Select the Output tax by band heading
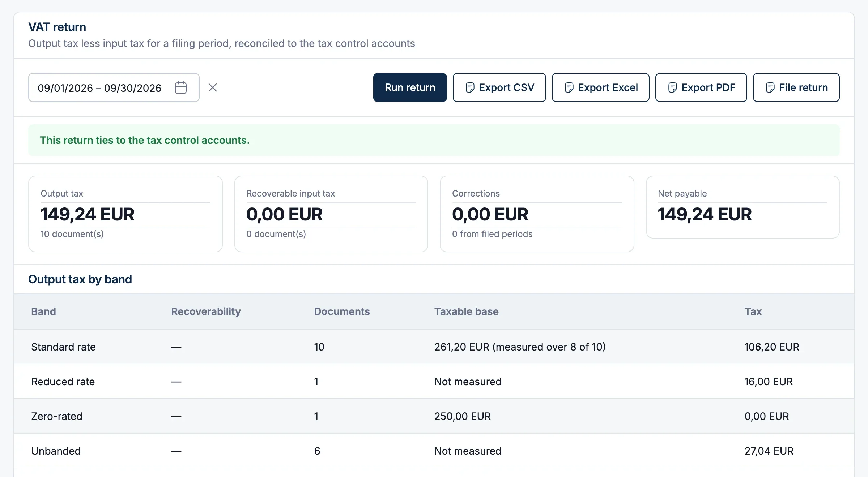This screenshot has height=477, width=868. [x=80, y=279]
